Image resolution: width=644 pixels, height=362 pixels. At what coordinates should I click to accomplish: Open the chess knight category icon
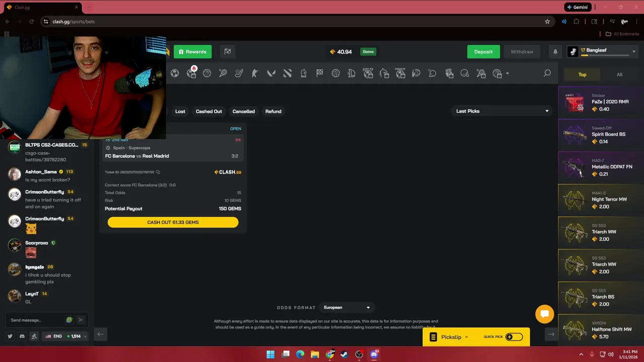(303, 73)
